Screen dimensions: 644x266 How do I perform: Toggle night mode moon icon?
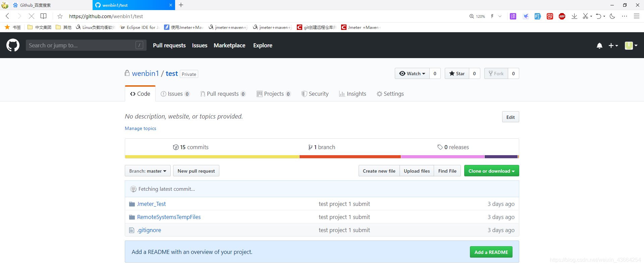click(x=612, y=16)
